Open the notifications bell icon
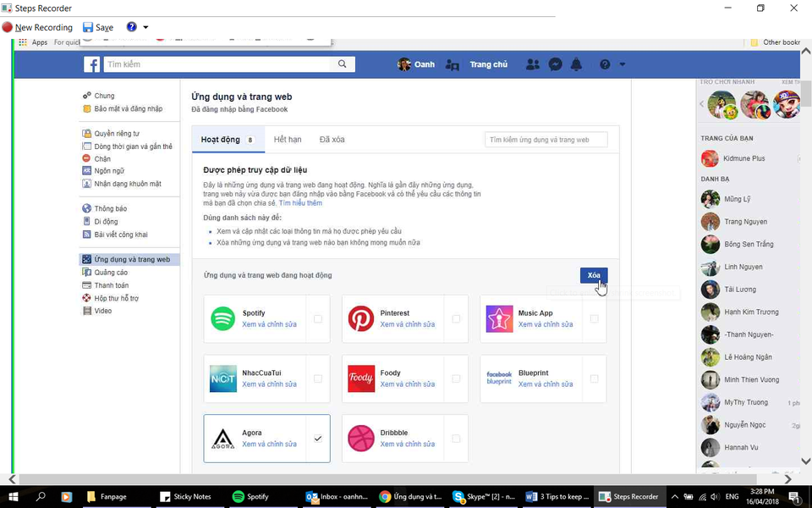Screen dimensions: 812x508 (x=576, y=63)
